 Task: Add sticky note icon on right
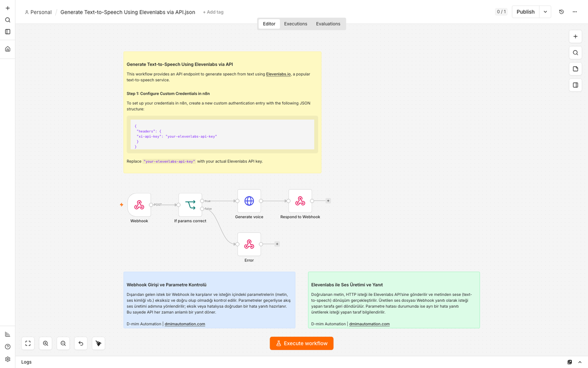tap(575, 69)
